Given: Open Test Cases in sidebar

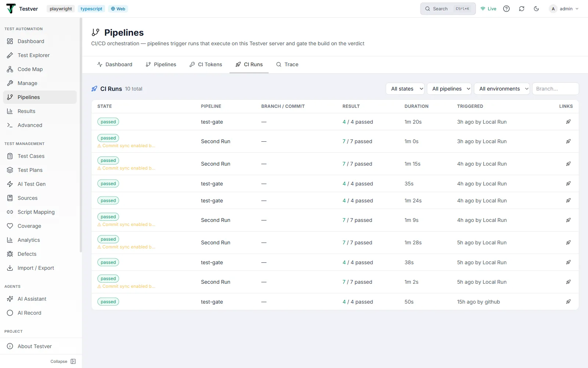Looking at the screenshot, I should [x=40, y=156].
